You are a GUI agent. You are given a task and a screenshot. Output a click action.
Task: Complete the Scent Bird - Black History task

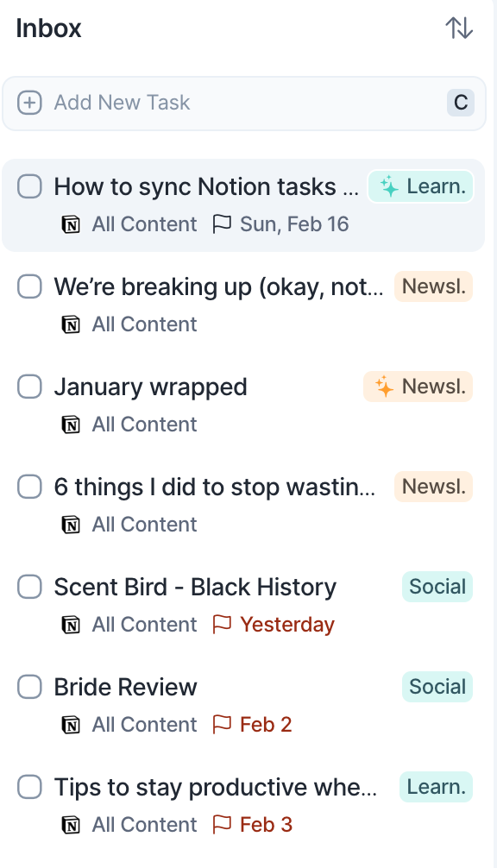tap(29, 587)
